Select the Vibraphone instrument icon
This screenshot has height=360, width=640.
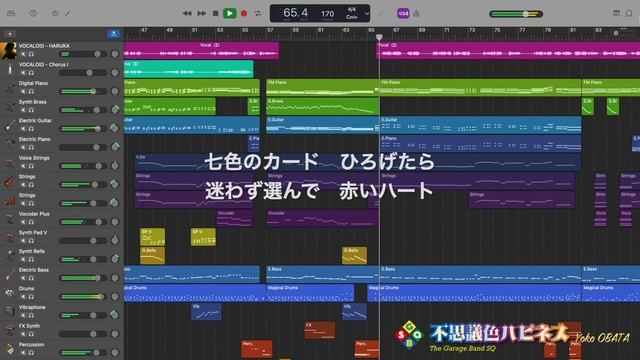point(9,312)
